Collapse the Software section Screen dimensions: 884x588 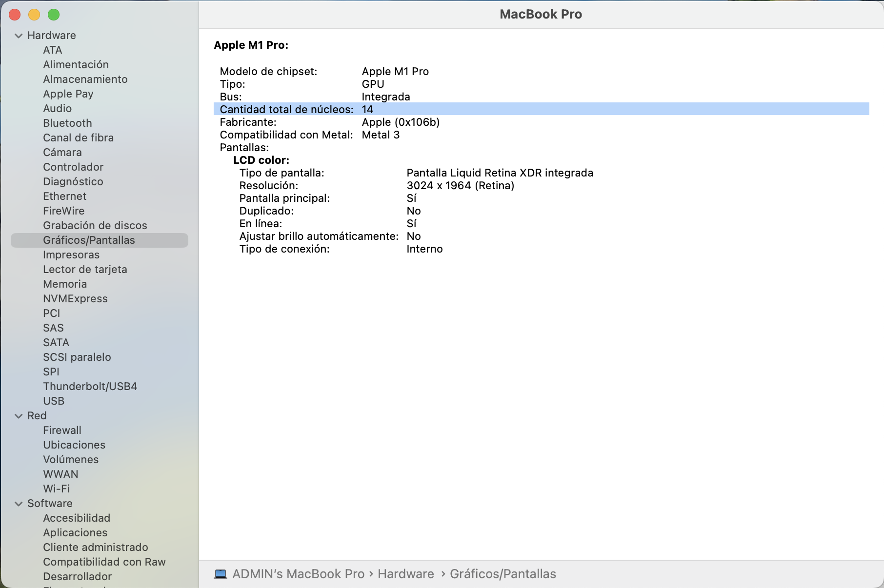tap(19, 504)
